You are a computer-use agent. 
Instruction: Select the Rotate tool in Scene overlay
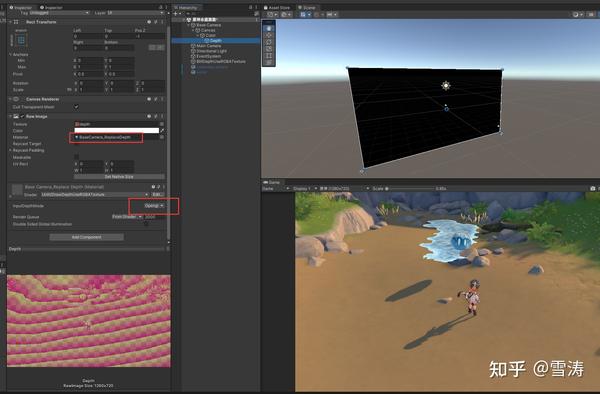point(269,42)
